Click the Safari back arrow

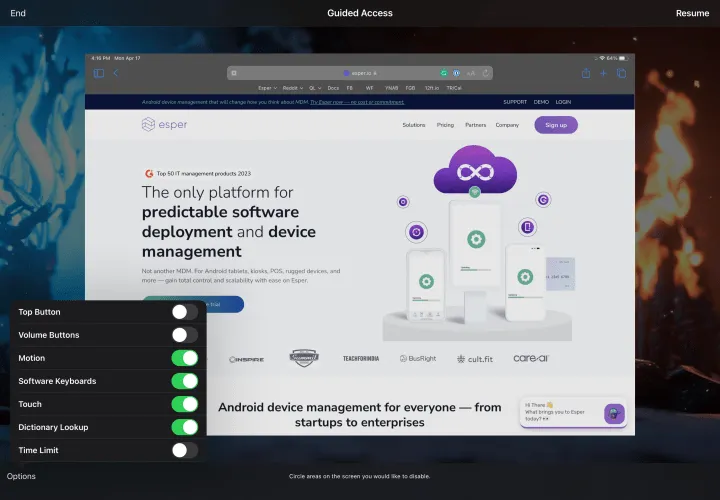coord(116,73)
